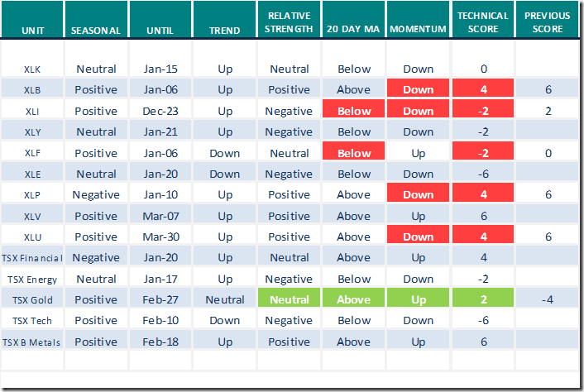Image resolution: width=584 pixels, height=392 pixels.
Task: Select the XLK unit cell
Action: 34,69
